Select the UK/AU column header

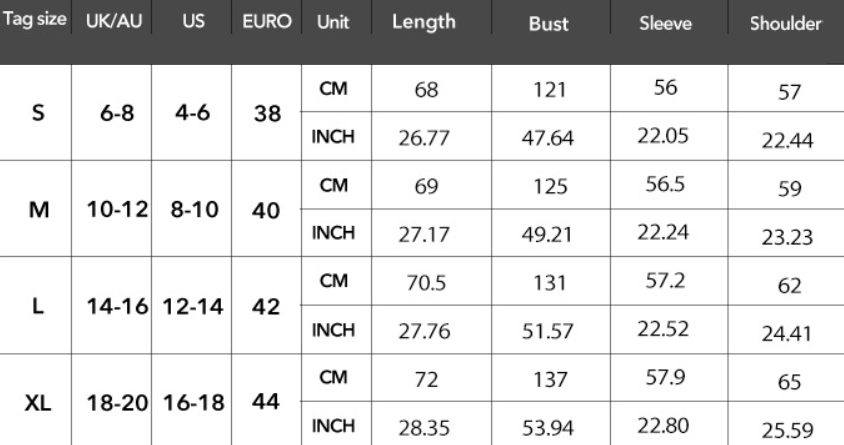tap(114, 21)
